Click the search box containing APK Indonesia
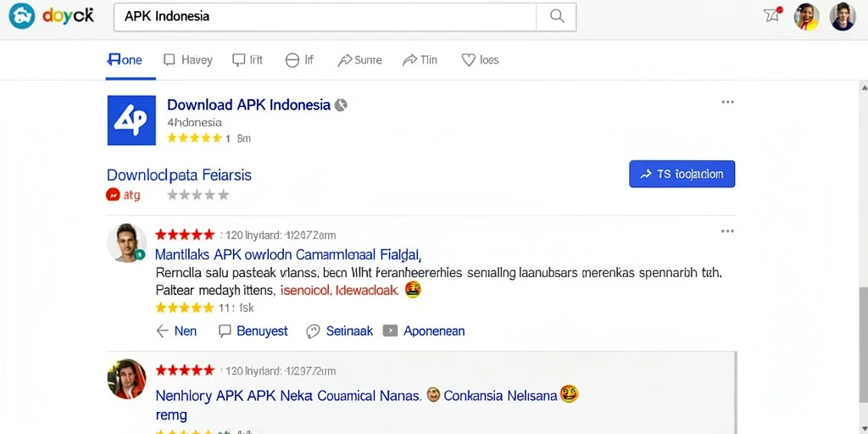 click(325, 17)
